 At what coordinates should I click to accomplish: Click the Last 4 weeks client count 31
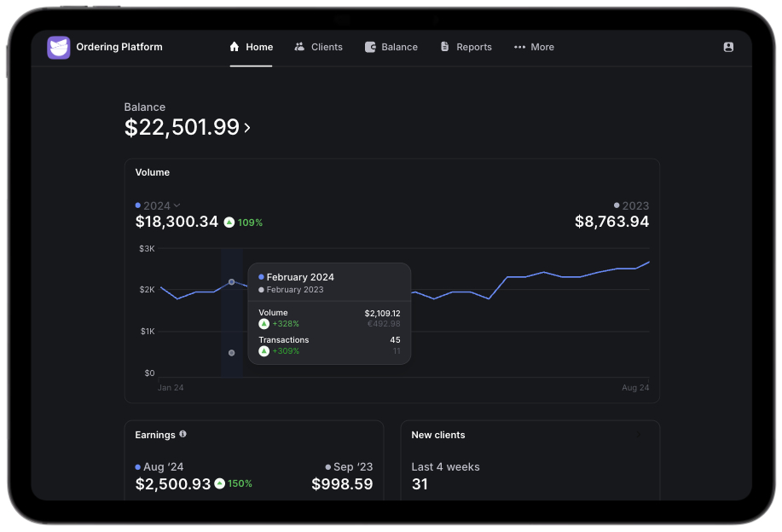coord(420,484)
